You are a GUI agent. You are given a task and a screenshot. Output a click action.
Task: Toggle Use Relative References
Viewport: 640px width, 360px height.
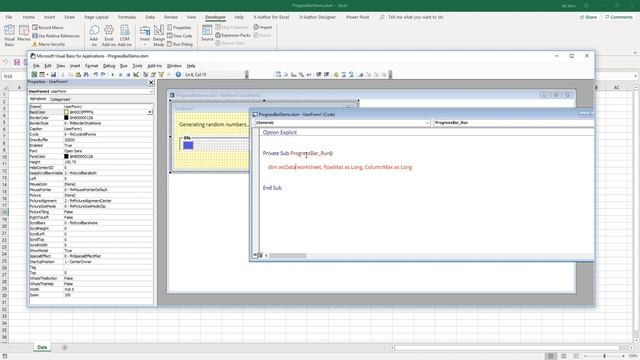(56, 36)
